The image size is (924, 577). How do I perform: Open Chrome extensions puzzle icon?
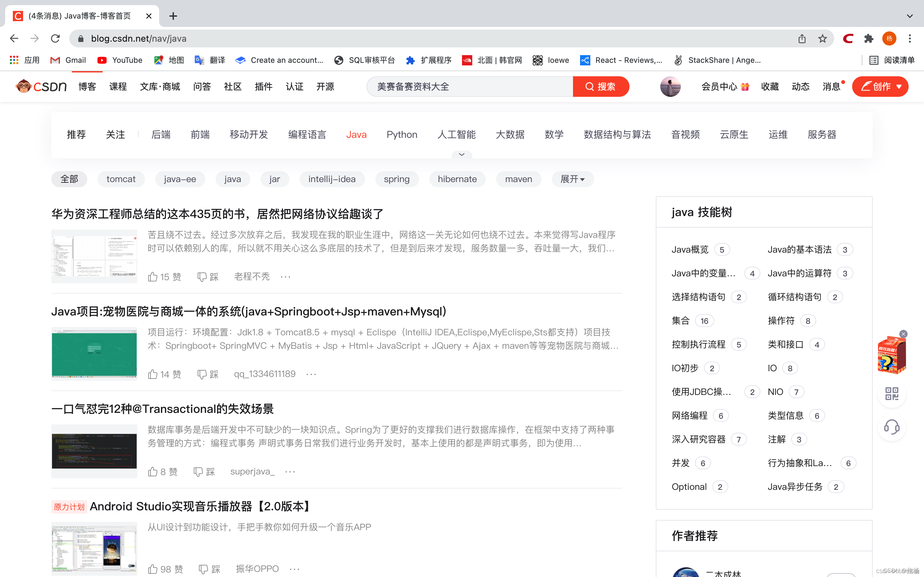[x=868, y=38]
